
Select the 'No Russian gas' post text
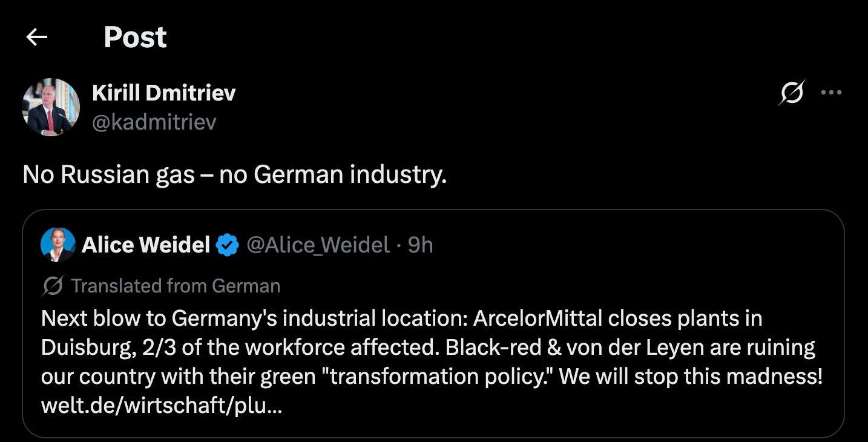coord(235,175)
